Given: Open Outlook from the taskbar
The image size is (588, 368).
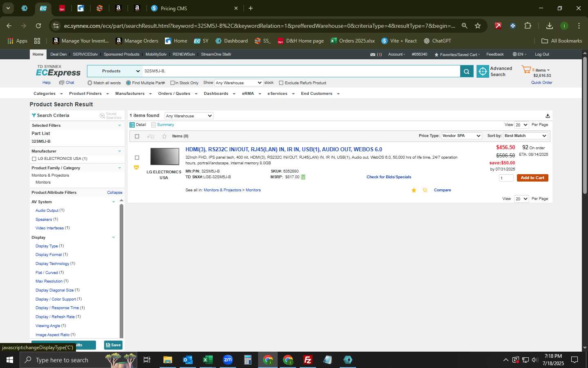Looking at the screenshot, I should click(x=188, y=360).
